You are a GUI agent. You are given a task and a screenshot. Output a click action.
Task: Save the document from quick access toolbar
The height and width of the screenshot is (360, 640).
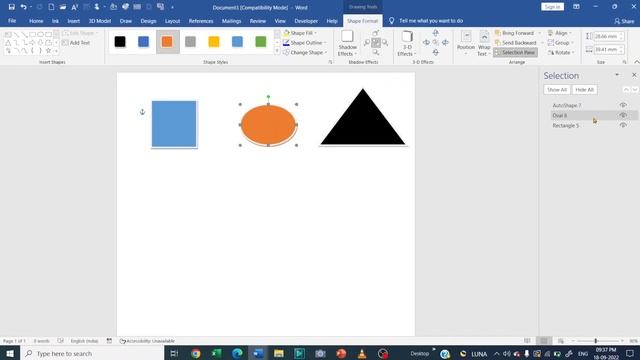pos(11,7)
